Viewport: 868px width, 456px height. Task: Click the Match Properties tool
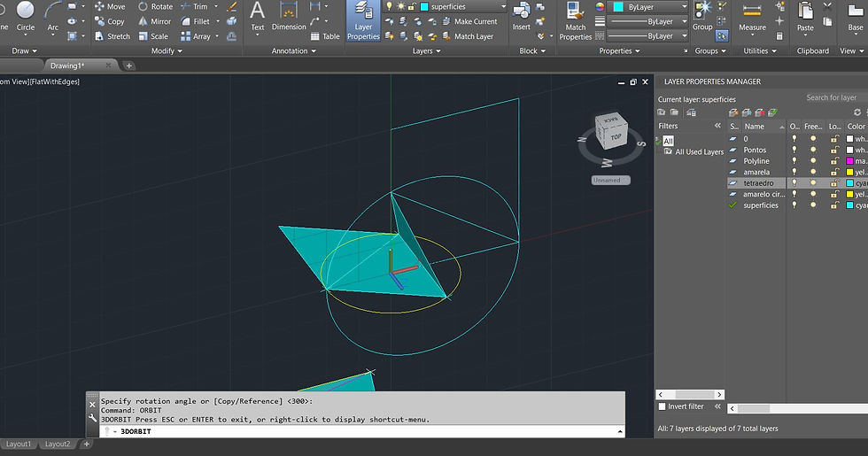tap(575, 21)
